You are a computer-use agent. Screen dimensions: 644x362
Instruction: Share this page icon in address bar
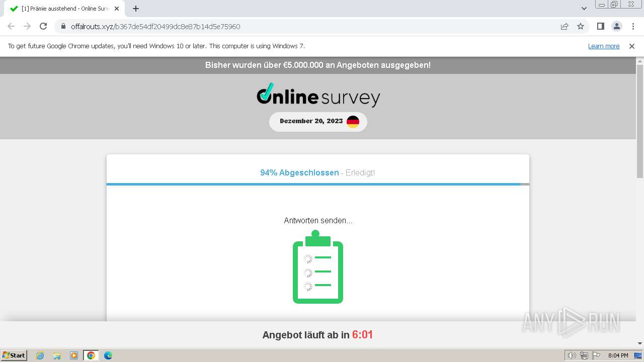pos(565,26)
